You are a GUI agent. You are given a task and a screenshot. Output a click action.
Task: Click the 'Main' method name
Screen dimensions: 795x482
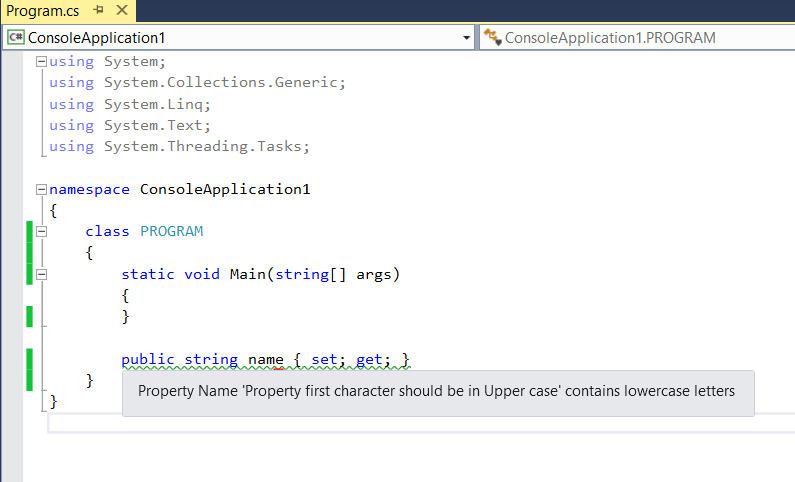coord(248,274)
